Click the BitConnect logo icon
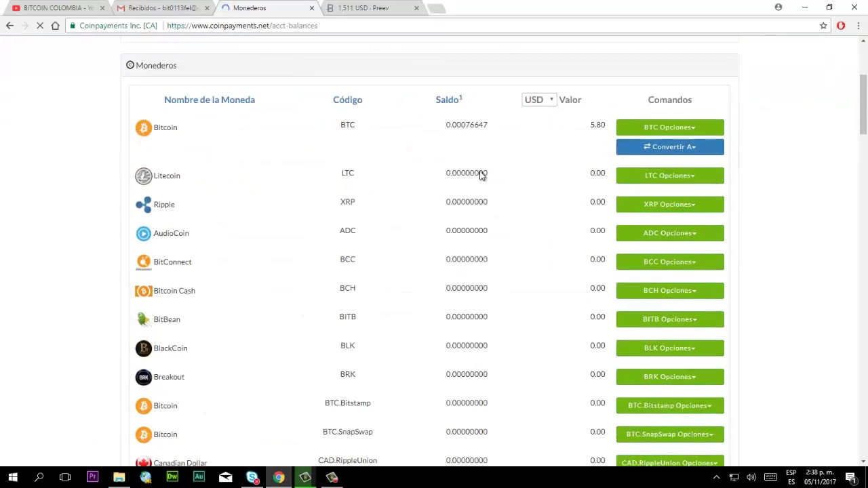This screenshot has height=488, width=868. click(x=143, y=262)
